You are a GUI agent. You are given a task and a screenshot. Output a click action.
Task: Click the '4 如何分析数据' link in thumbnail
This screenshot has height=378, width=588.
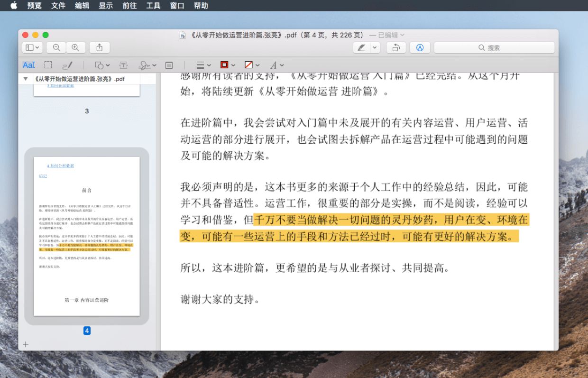60,166
